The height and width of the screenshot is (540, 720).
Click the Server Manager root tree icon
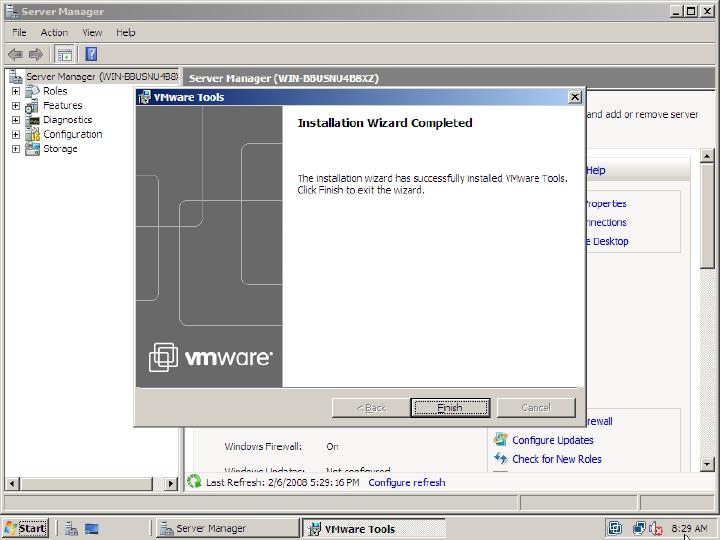(x=16, y=77)
